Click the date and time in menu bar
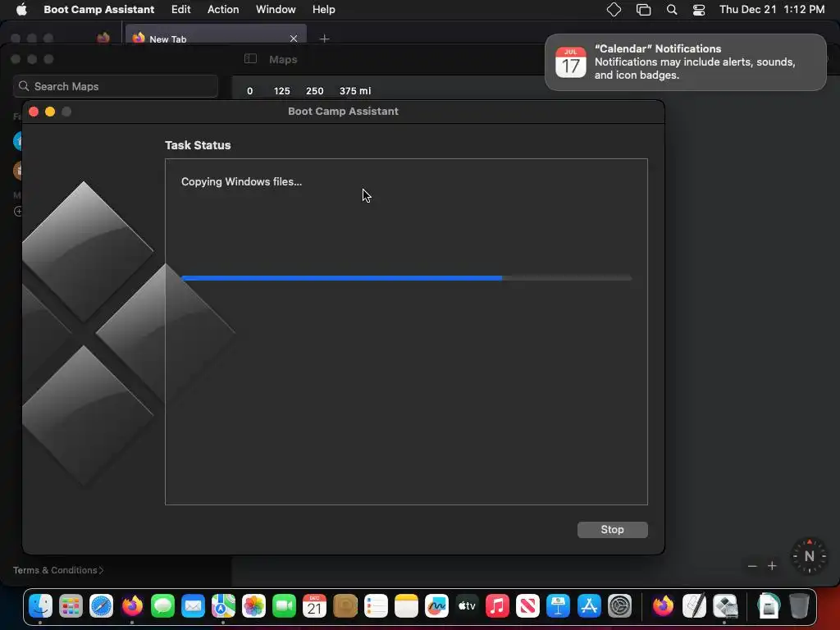 tap(771, 9)
